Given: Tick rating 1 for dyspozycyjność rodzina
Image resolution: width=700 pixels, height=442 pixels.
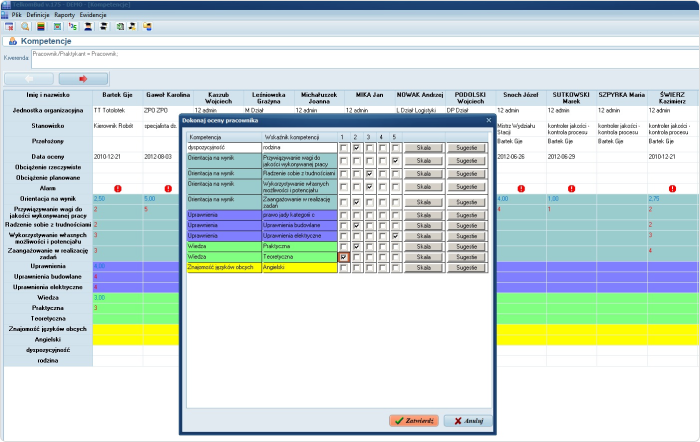Looking at the screenshot, I should tap(344, 148).
